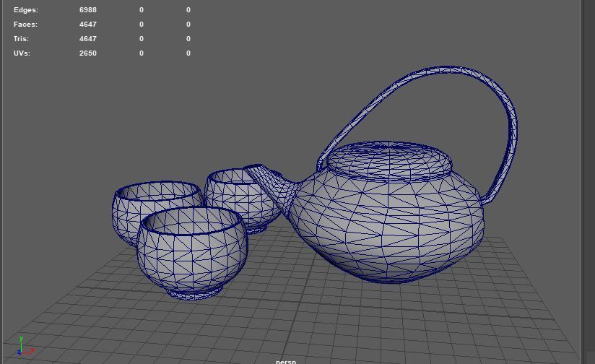Click the "Tris:" HUD label
Screen dimensions: 595x364
[21, 39]
